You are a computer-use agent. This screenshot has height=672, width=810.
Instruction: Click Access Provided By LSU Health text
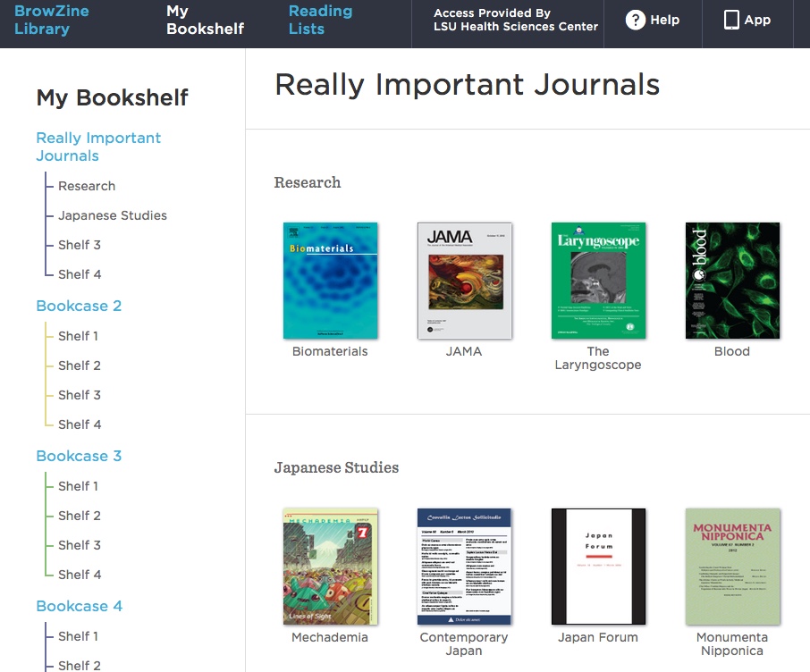(x=516, y=20)
